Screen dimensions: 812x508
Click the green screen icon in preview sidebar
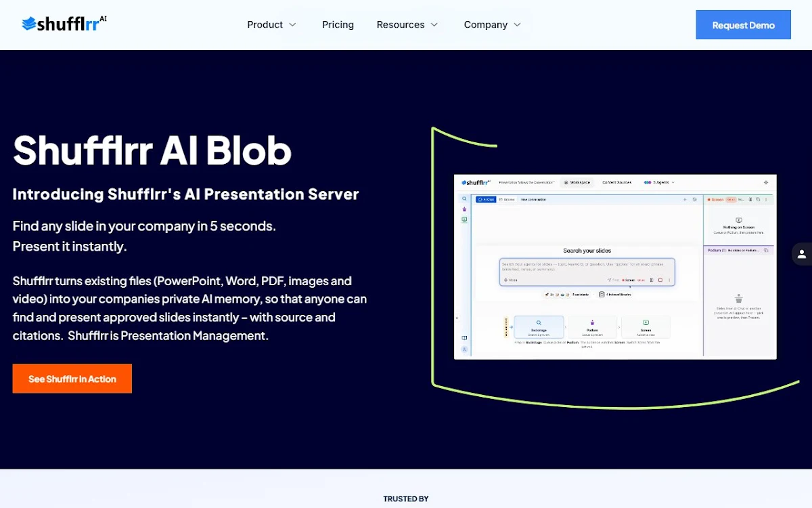click(464, 219)
